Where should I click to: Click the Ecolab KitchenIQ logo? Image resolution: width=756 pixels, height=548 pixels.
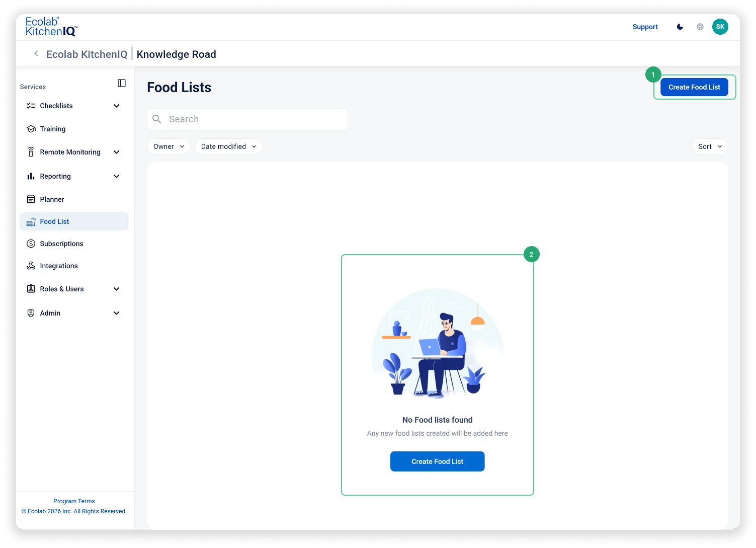[x=51, y=27]
